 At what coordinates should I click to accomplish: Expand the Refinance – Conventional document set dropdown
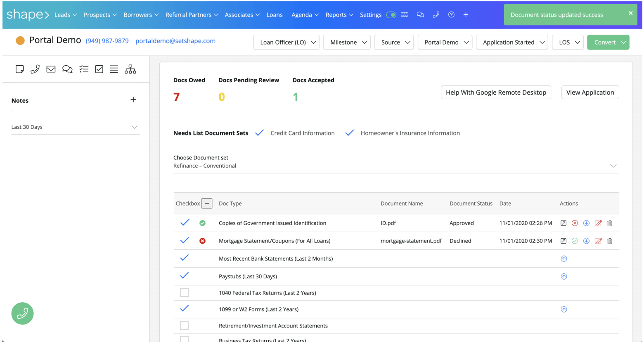click(614, 165)
